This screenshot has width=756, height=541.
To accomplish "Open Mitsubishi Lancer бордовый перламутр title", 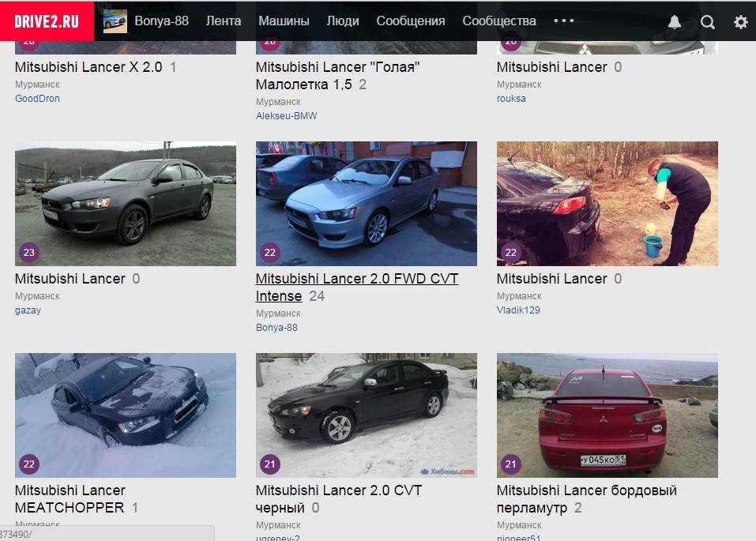I will click(x=587, y=499).
